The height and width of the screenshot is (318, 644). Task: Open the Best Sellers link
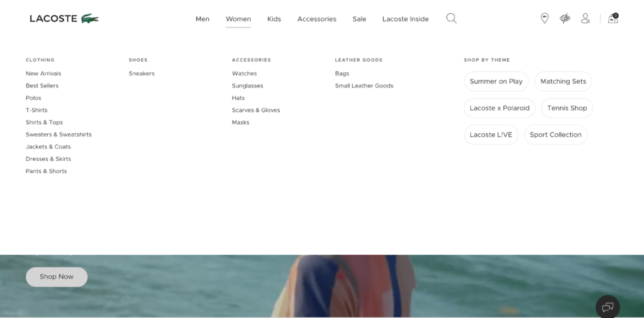pyautogui.click(x=42, y=85)
